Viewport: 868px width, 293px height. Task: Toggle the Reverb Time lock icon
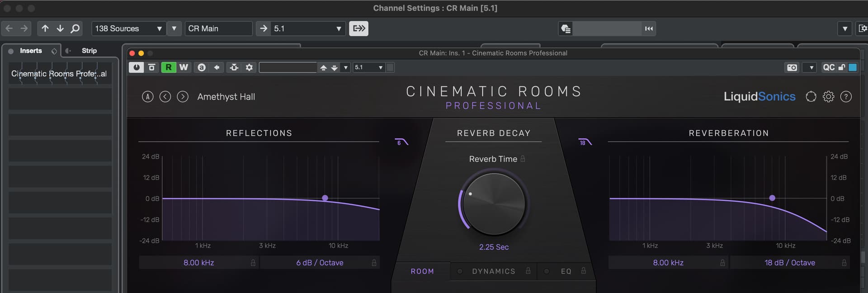pyautogui.click(x=523, y=159)
